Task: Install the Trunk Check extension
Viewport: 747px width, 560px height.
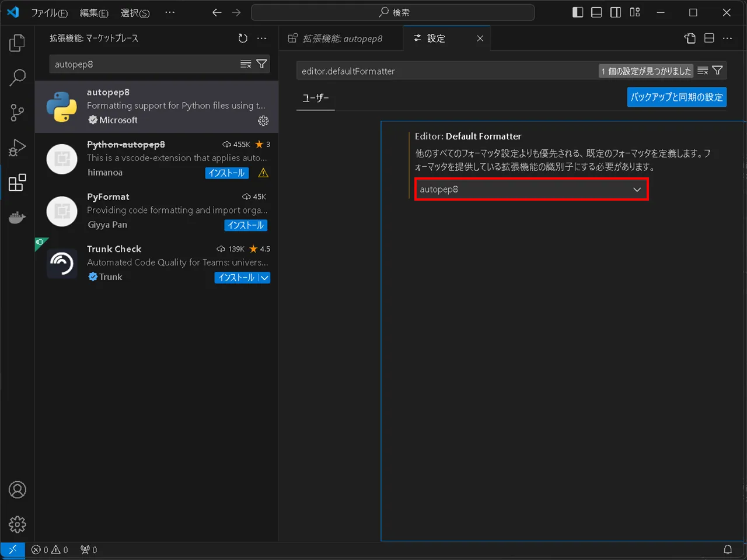Action: pyautogui.click(x=236, y=278)
